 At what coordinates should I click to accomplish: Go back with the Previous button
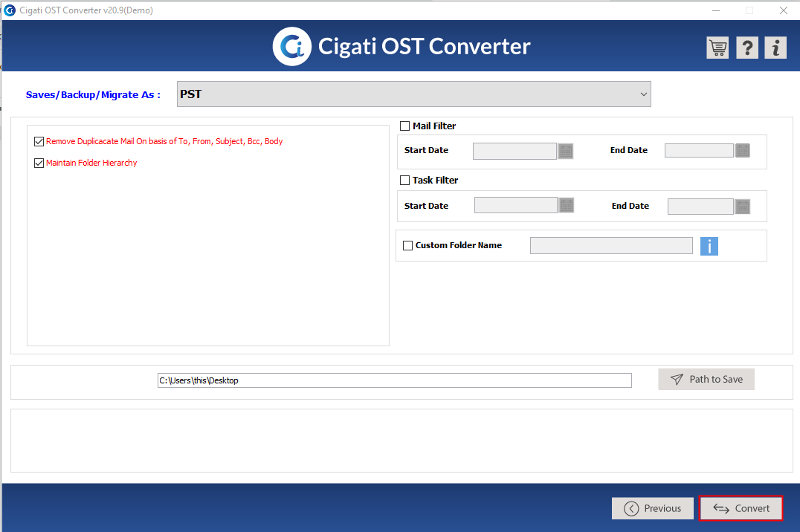(x=653, y=508)
